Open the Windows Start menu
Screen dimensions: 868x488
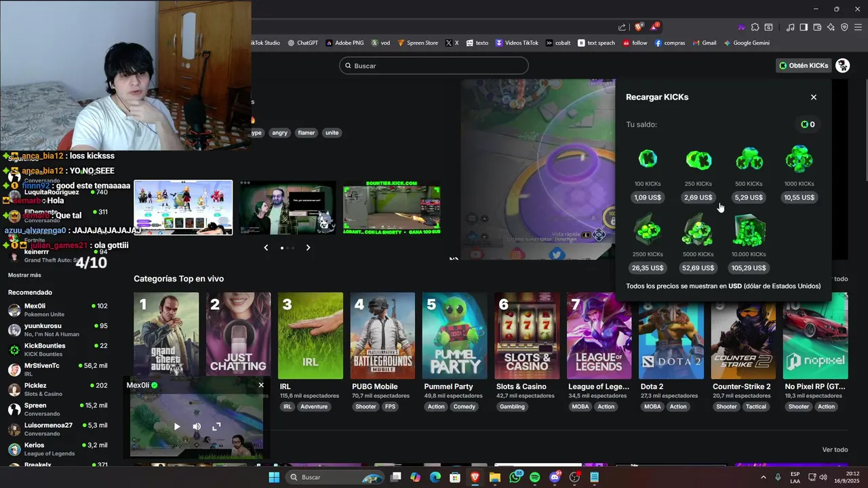click(x=274, y=477)
